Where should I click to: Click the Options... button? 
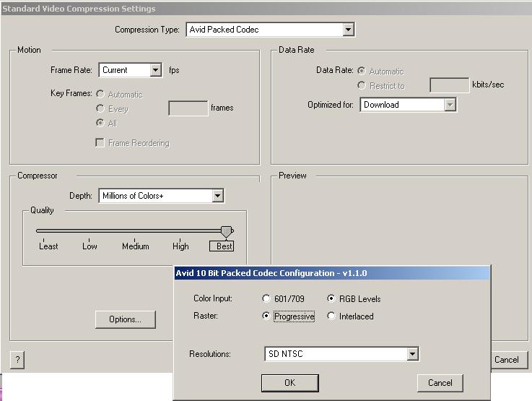pyautogui.click(x=125, y=319)
